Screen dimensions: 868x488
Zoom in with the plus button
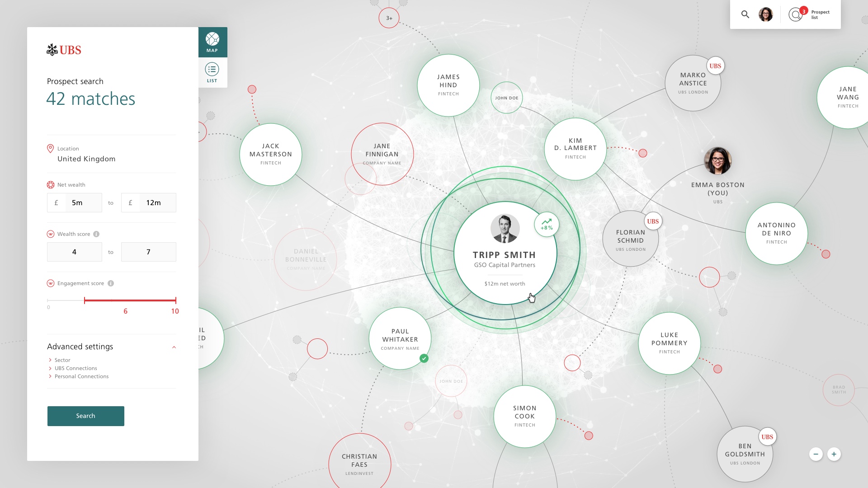pos(834,454)
